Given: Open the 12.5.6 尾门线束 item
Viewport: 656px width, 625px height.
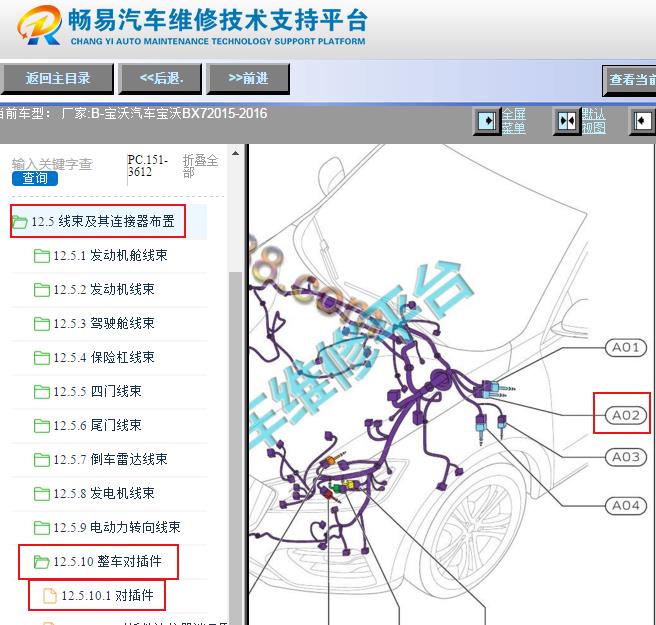Looking at the screenshot, I should point(97,425).
